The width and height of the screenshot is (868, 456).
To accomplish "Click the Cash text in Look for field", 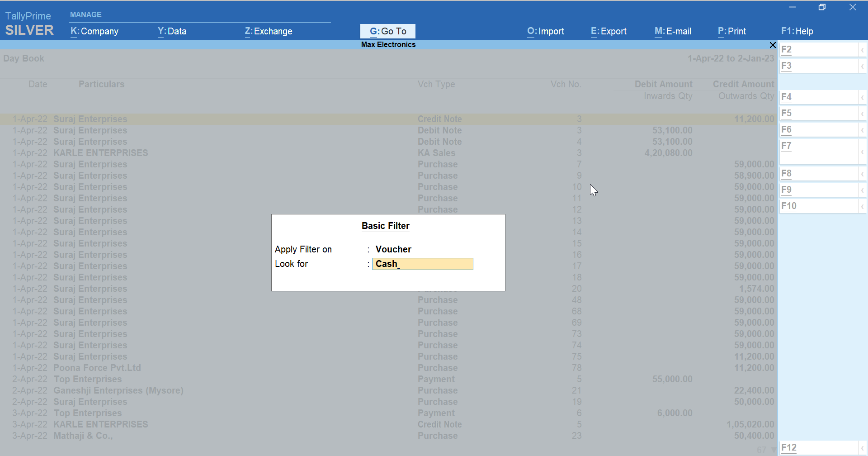I will pyautogui.click(x=387, y=264).
